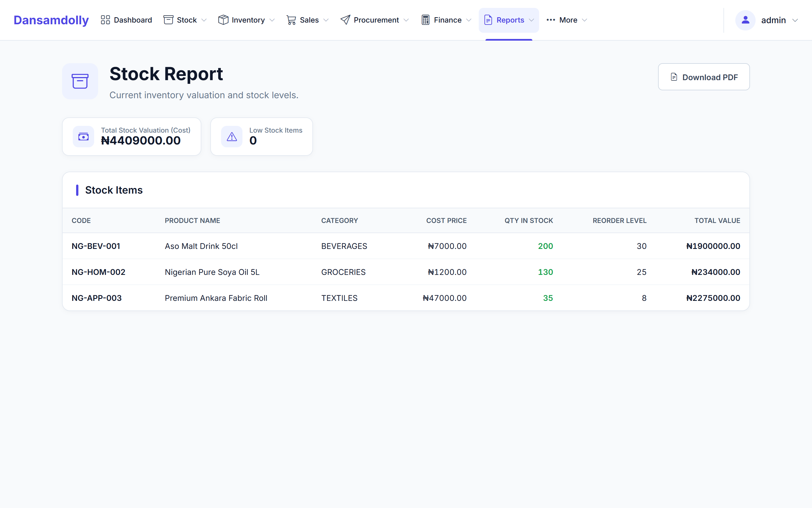Click product code NG-HOM-002

pyautogui.click(x=98, y=272)
